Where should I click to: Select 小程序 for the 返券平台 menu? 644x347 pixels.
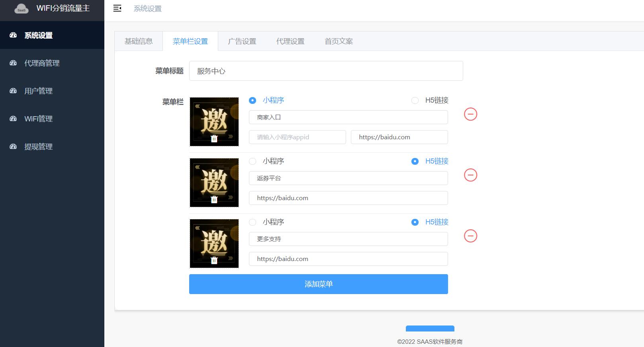point(253,162)
